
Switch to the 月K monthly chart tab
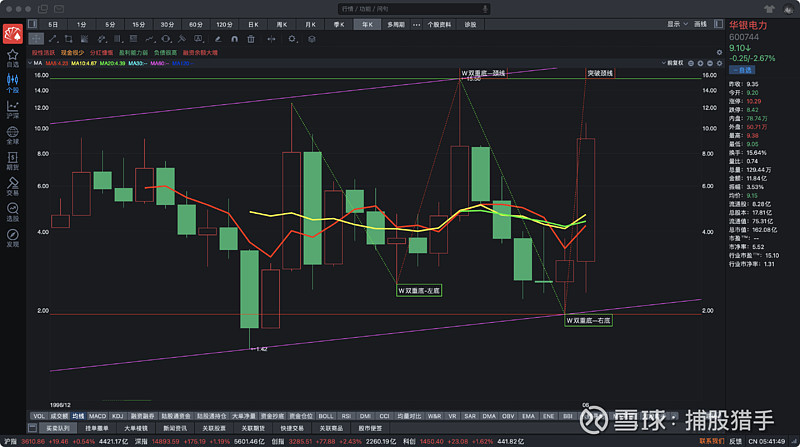(x=310, y=24)
